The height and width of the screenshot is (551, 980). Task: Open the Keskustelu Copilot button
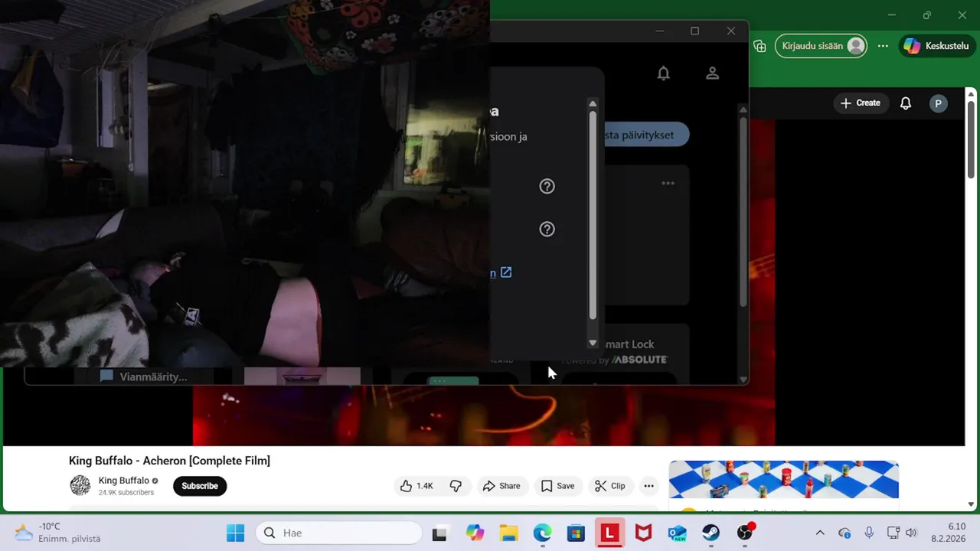pos(936,46)
